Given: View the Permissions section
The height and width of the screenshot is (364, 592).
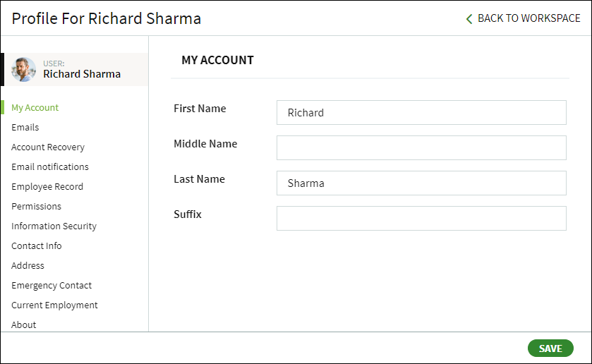Looking at the screenshot, I should click(36, 206).
